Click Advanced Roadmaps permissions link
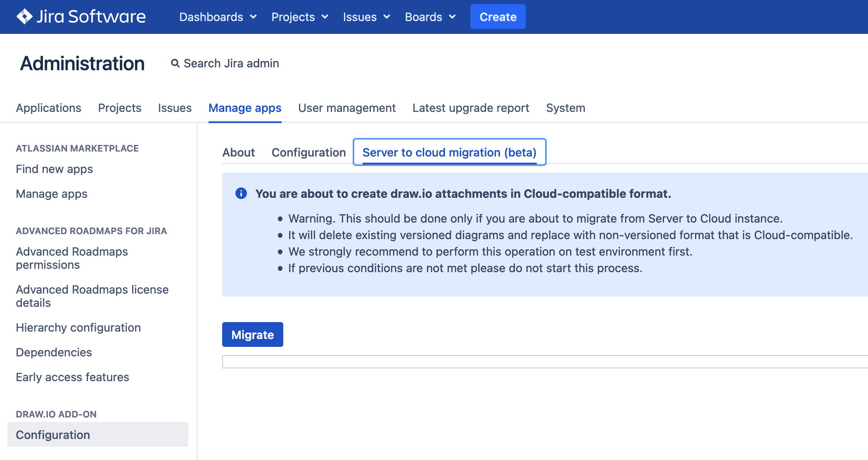This screenshot has width=868, height=460. [x=71, y=258]
